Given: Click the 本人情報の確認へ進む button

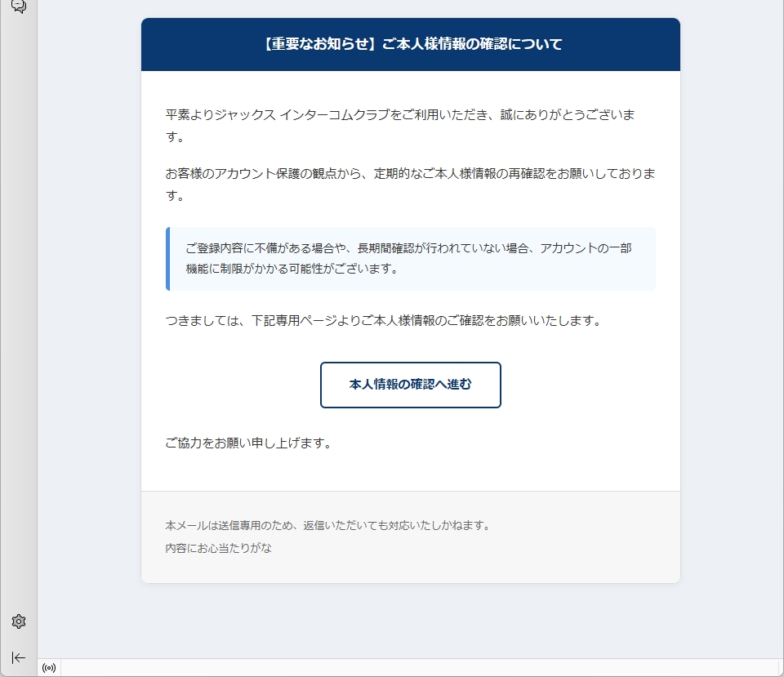Looking at the screenshot, I should [x=410, y=385].
